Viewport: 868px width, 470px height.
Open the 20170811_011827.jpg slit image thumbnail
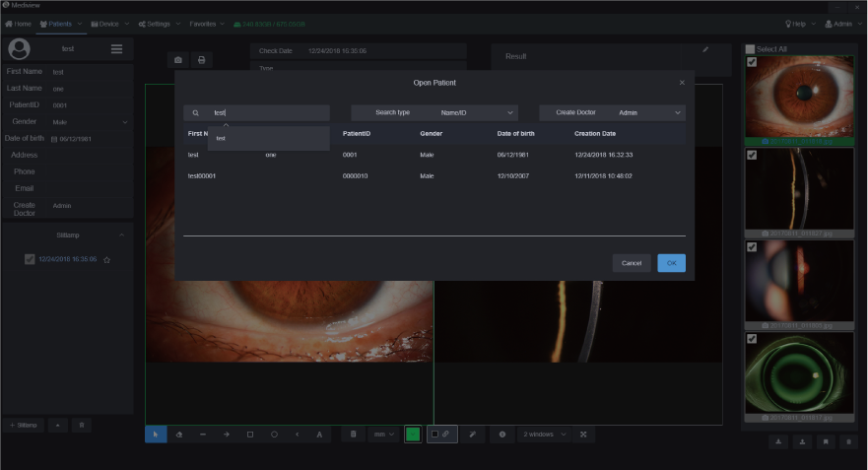(x=799, y=189)
